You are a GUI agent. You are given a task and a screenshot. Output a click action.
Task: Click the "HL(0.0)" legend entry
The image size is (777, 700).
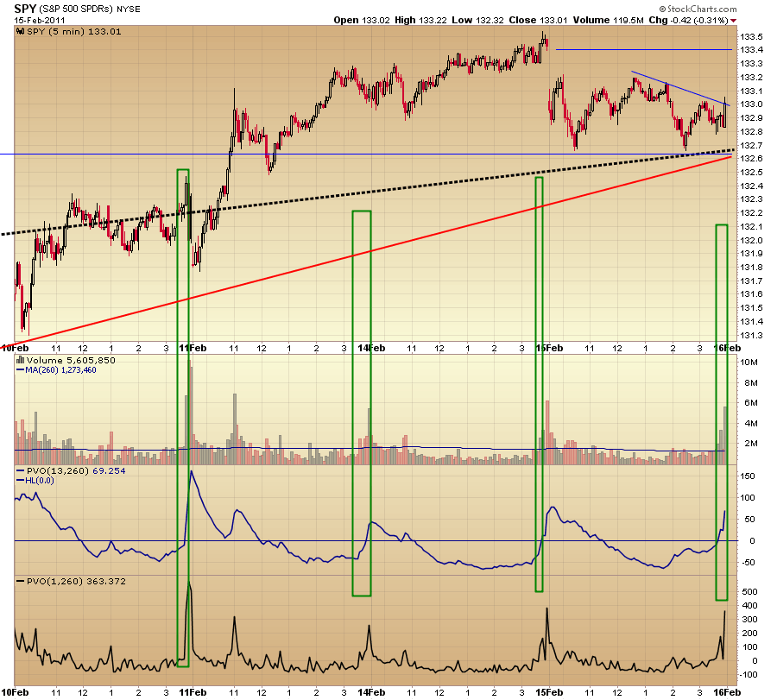point(39,481)
